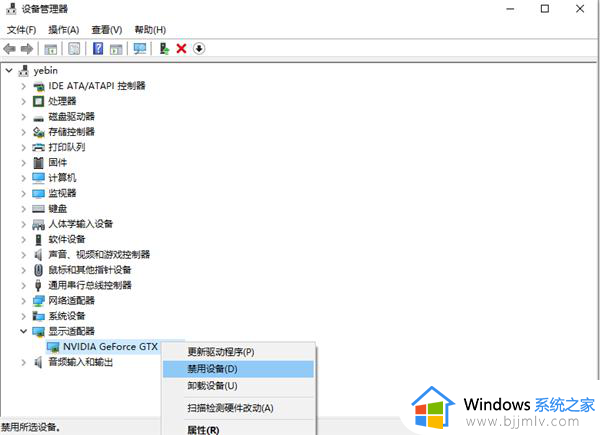
Task: Click the IDE ATA/ATAPI controller icon
Action: 38,86
